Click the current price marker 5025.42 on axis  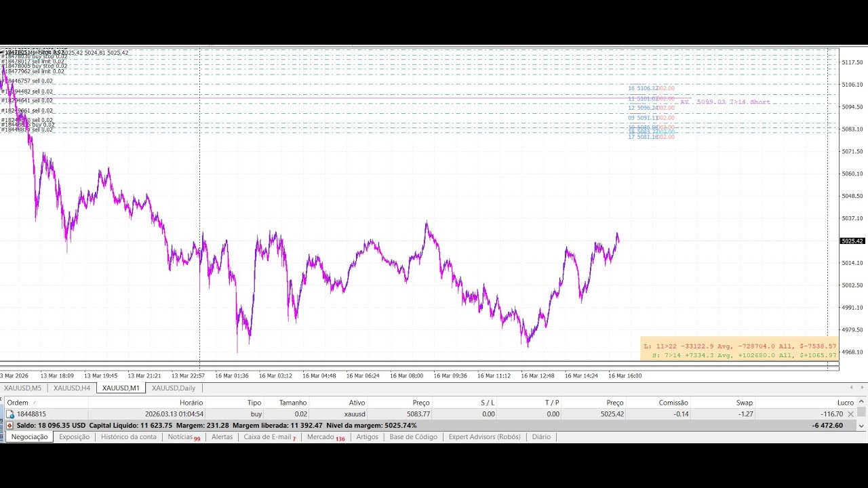point(852,241)
